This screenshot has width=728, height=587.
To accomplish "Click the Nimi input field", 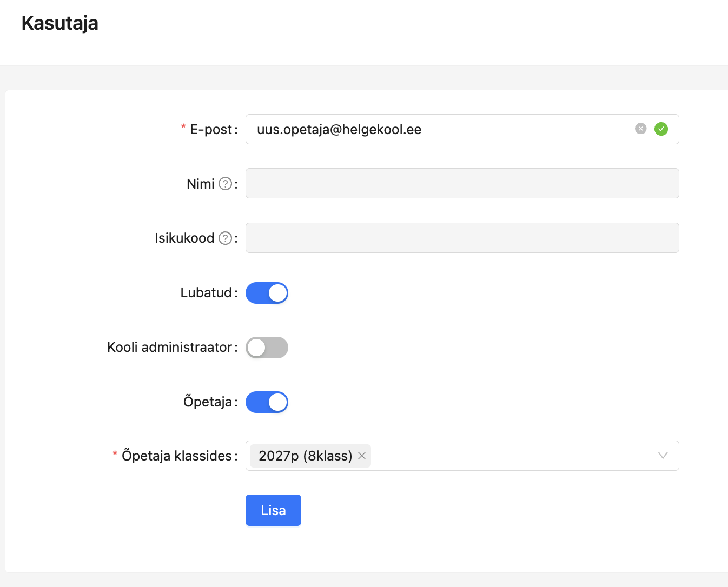I will coord(462,183).
